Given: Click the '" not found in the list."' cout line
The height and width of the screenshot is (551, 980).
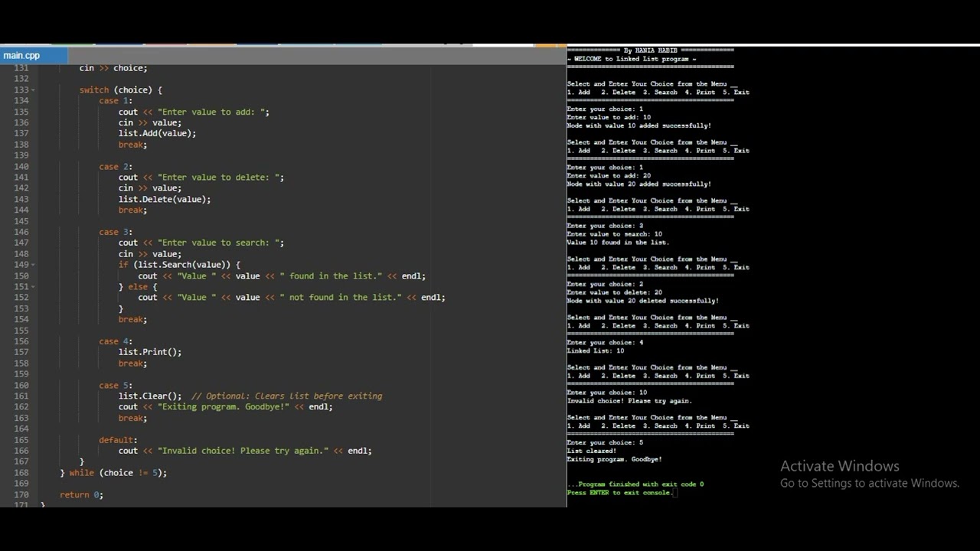Looking at the screenshot, I should [x=292, y=297].
